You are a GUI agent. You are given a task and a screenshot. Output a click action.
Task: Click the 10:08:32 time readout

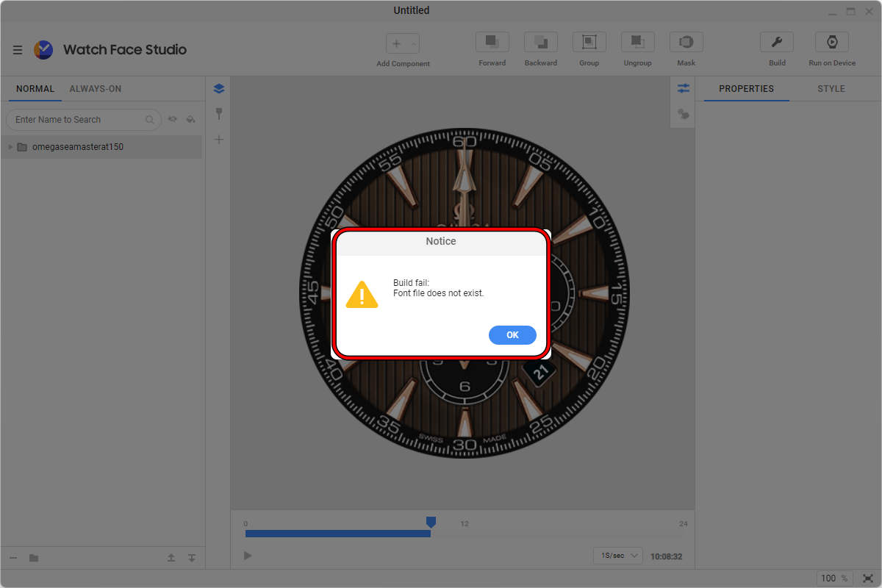[666, 556]
